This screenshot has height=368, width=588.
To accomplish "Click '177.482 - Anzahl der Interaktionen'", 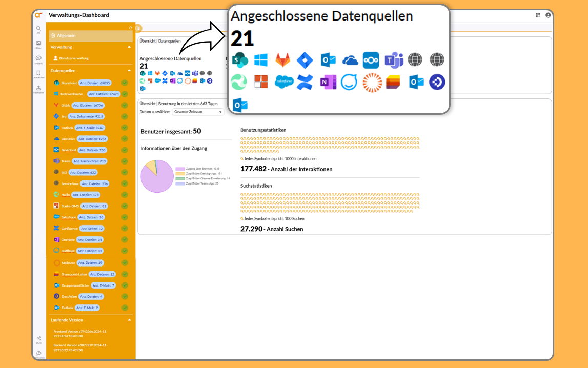I will [287, 169].
